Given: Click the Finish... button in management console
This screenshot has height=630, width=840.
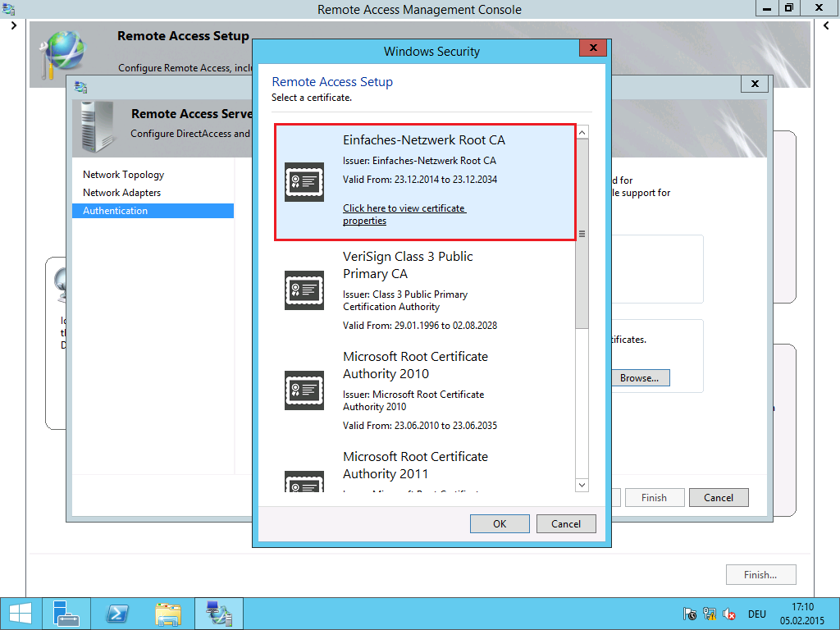Looking at the screenshot, I should tap(760, 575).
